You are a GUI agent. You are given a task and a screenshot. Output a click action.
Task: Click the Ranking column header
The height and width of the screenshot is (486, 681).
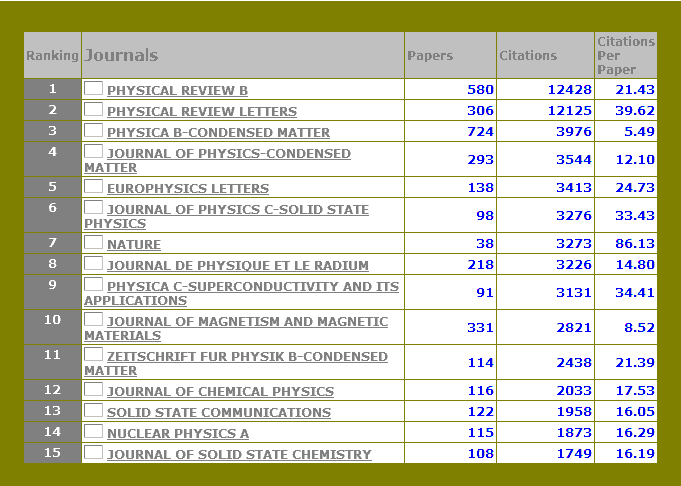(52, 56)
